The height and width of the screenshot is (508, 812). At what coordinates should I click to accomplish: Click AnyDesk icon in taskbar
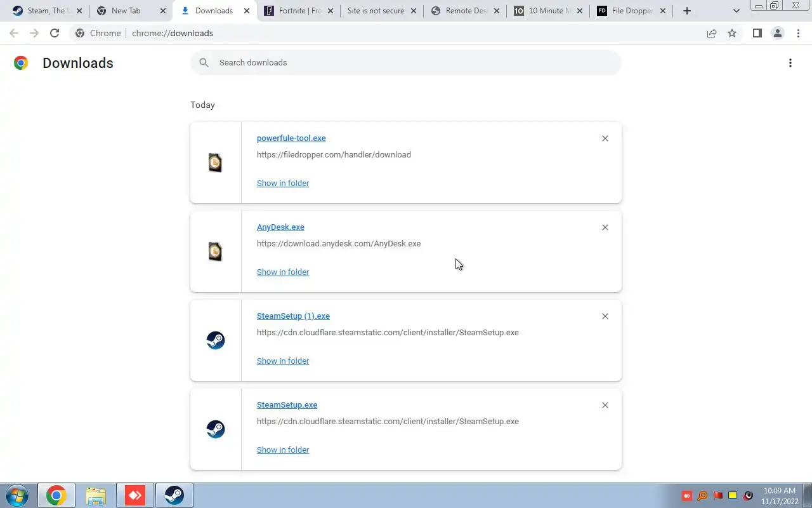(x=135, y=495)
